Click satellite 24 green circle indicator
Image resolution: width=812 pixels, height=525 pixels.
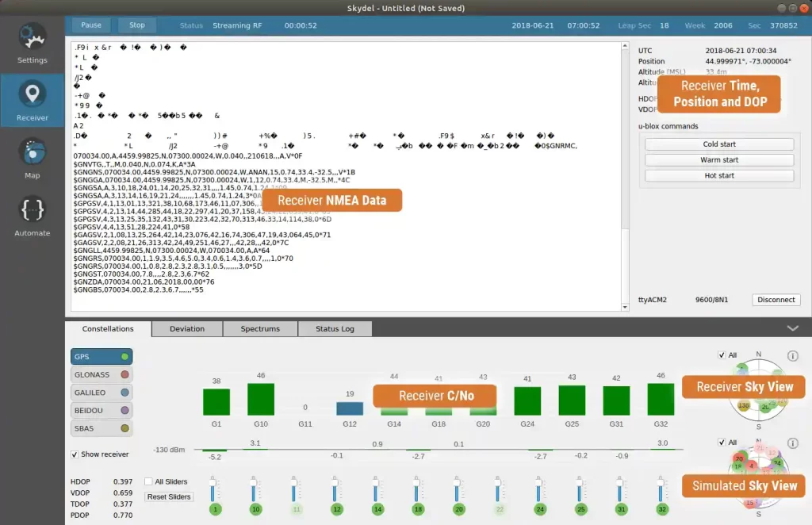(540, 509)
